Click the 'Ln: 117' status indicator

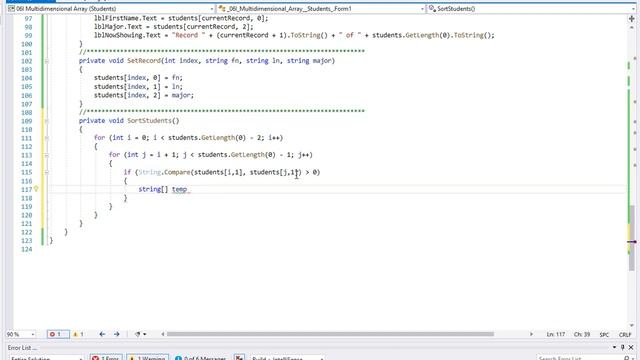point(556,334)
